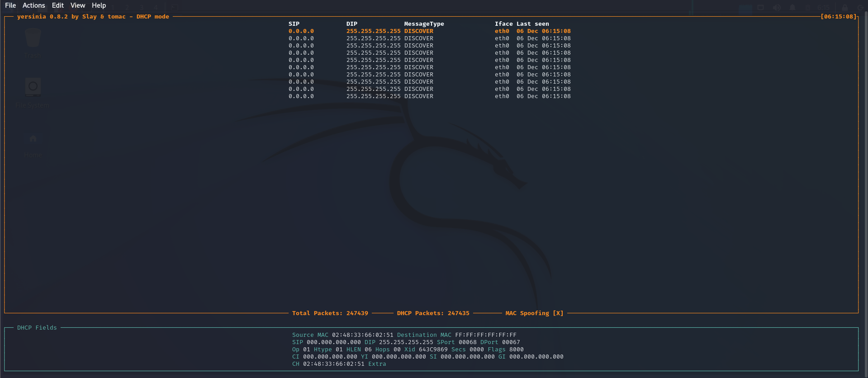Click the DIP column header
This screenshot has height=378, width=868.
pos(352,24)
